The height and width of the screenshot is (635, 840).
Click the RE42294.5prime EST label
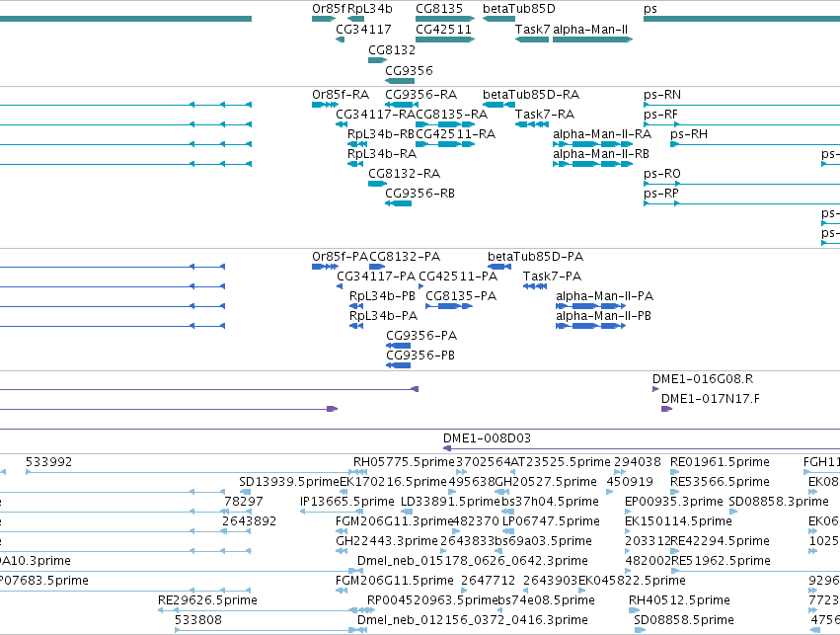[720, 540]
